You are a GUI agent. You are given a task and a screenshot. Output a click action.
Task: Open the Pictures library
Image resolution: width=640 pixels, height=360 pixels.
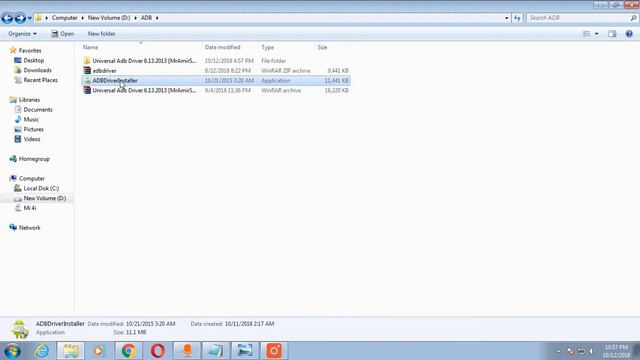pyautogui.click(x=33, y=129)
